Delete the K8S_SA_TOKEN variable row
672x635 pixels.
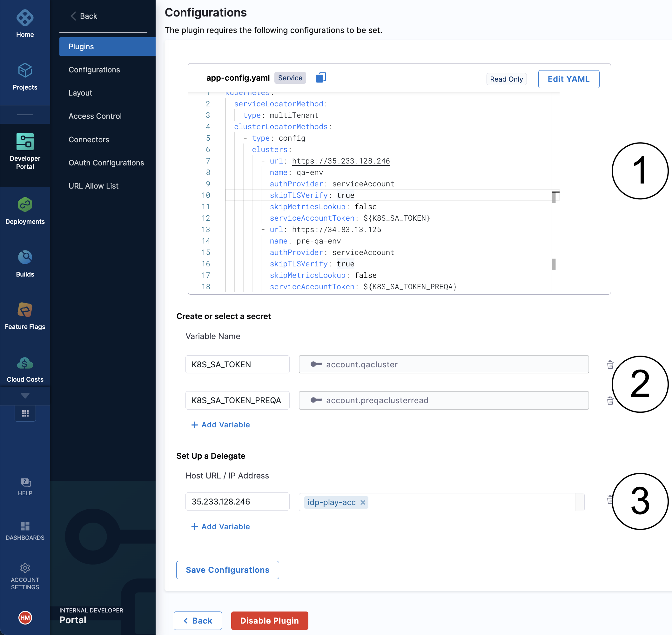(x=610, y=364)
